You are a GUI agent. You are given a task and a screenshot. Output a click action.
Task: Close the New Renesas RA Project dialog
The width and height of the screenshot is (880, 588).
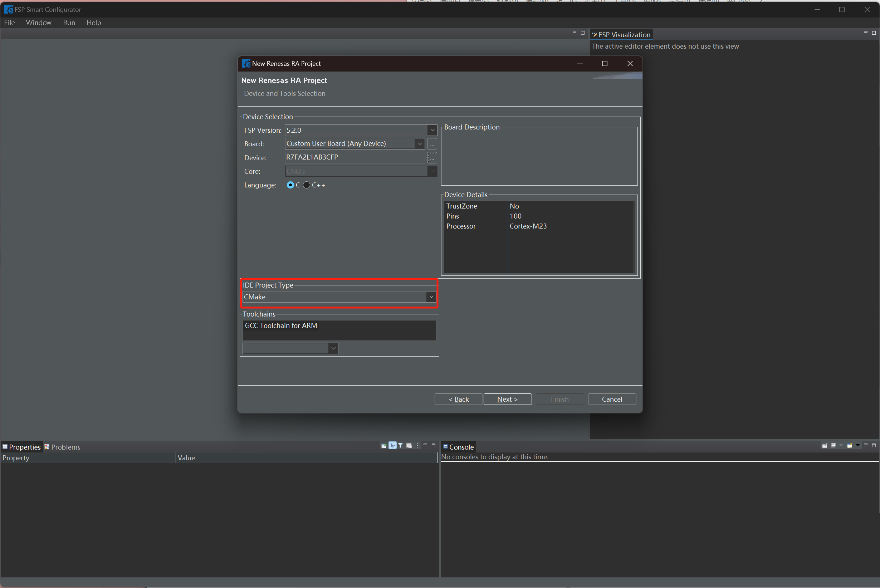[x=630, y=63]
